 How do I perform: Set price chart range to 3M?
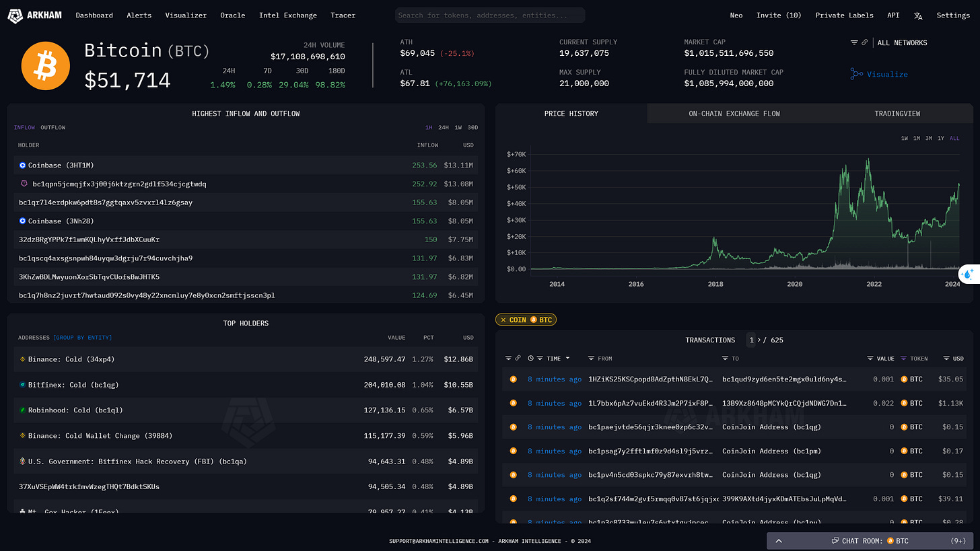(928, 138)
